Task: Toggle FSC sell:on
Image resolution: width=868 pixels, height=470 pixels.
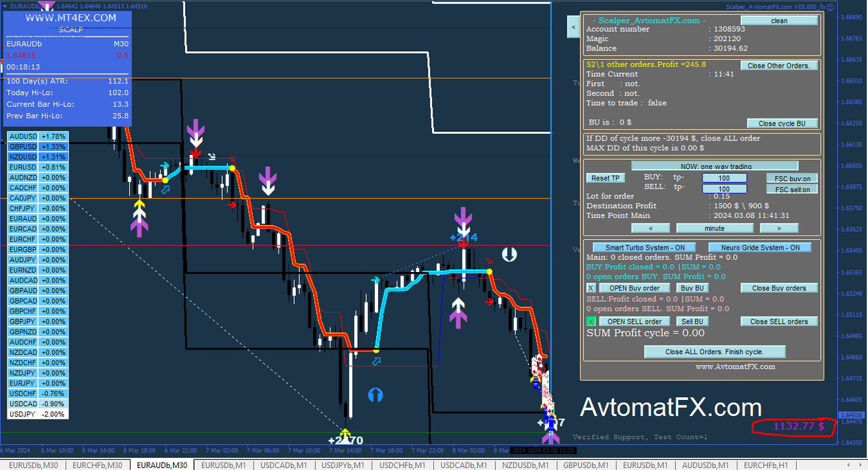Action: [x=793, y=189]
